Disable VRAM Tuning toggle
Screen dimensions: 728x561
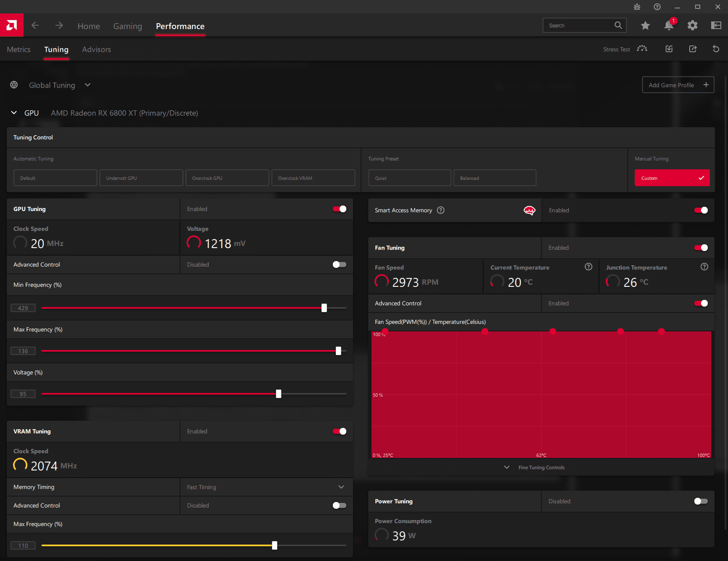(340, 431)
